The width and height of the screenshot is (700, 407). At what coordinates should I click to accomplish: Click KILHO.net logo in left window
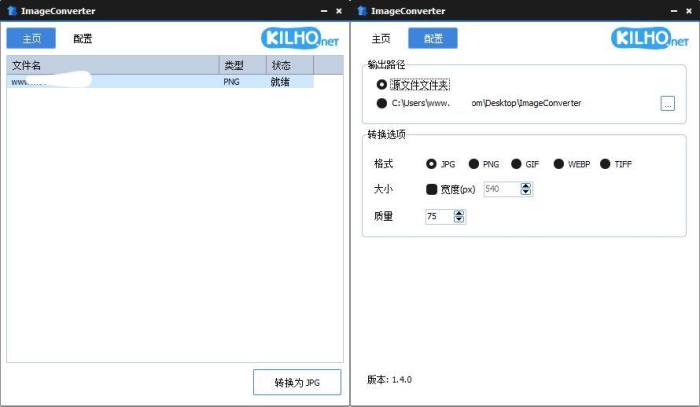[300, 38]
